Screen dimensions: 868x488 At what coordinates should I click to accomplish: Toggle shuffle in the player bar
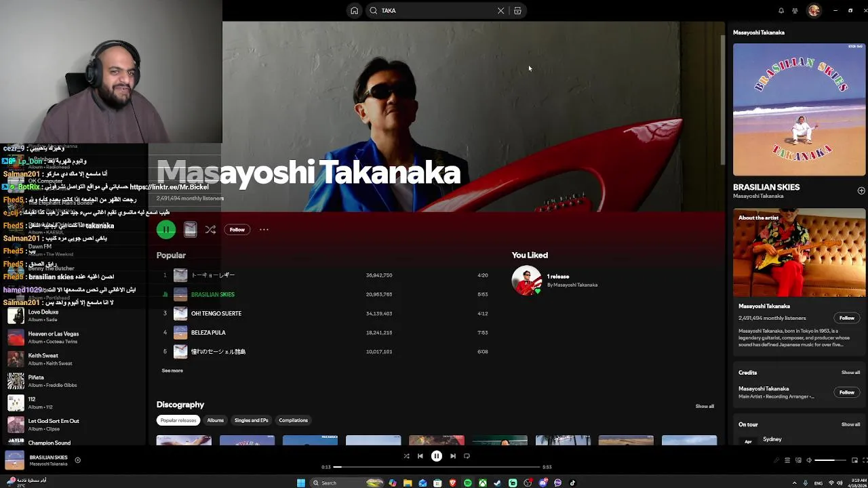coord(406,456)
